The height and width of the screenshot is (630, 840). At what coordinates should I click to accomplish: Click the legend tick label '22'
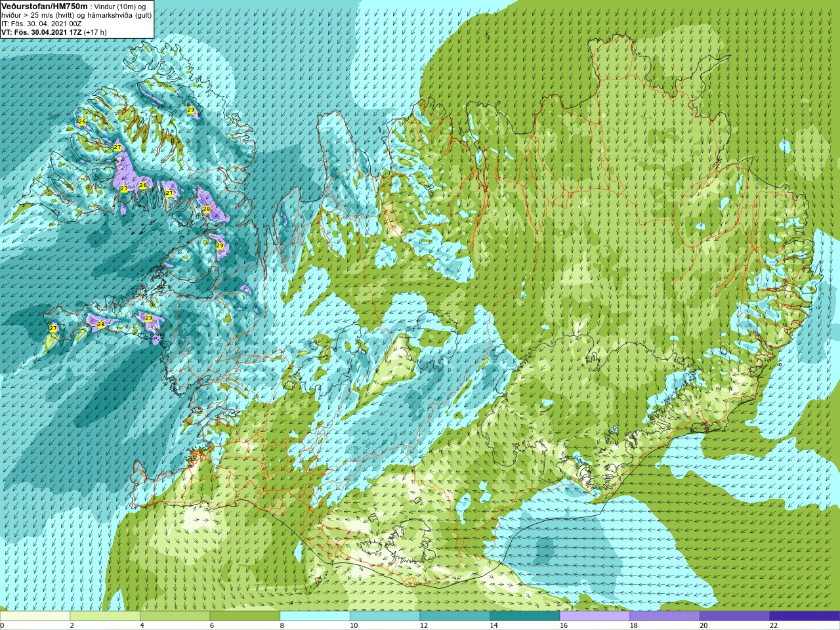pyautogui.click(x=774, y=626)
